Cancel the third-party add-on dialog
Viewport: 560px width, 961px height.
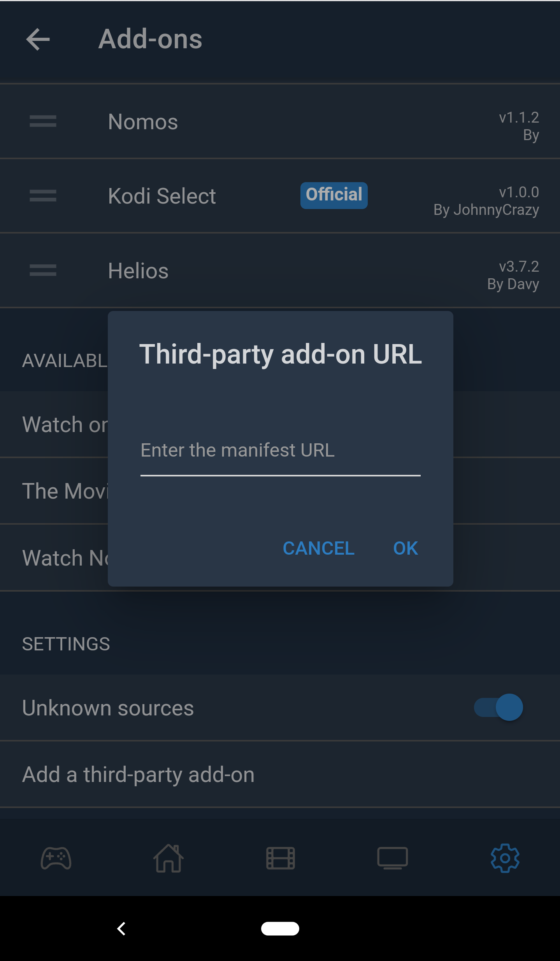pyautogui.click(x=318, y=548)
